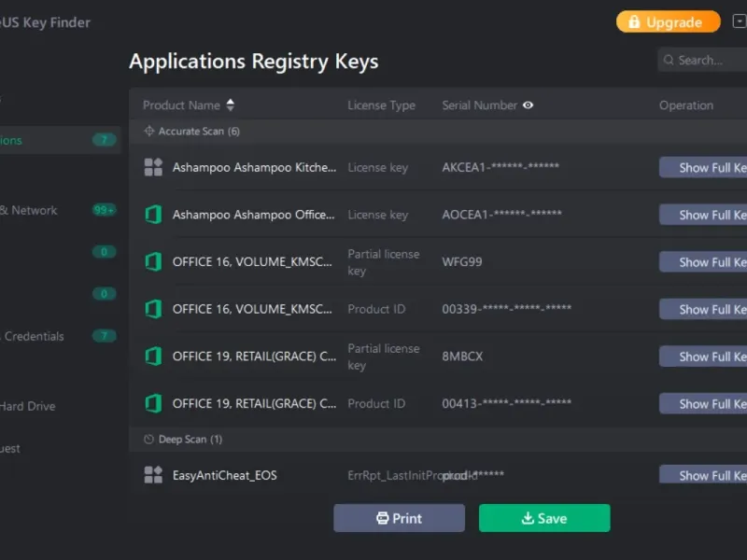Click the Accurate Scan target icon
747x560 pixels.
pyautogui.click(x=149, y=131)
